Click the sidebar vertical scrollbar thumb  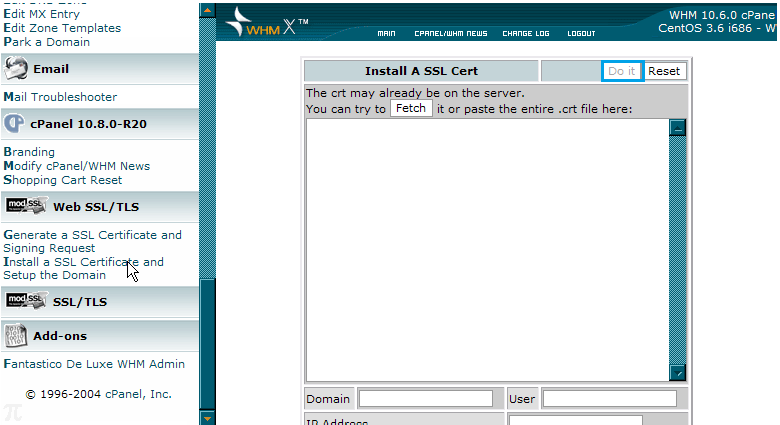[x=207, y=344]
